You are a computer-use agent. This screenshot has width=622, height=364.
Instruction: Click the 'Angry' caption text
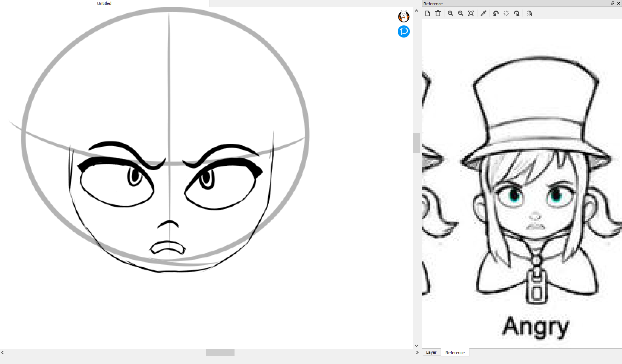536,327
